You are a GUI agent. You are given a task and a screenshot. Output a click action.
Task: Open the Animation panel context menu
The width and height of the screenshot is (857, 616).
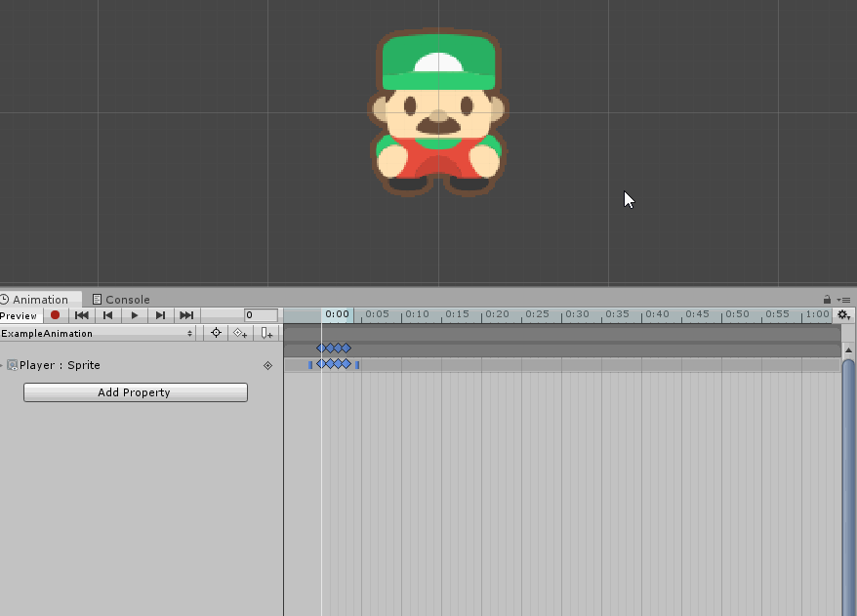tap(844, 300)
